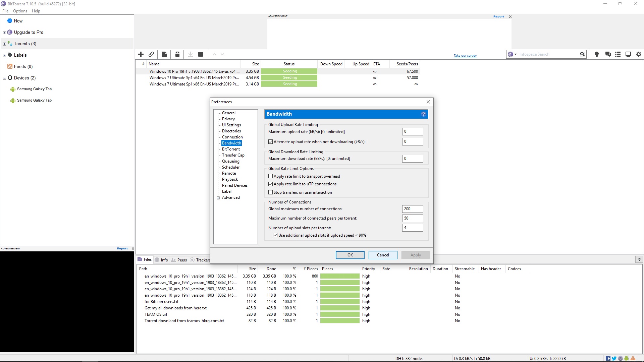Open the Options menu
Image resolution: width=644 pixels, height=362 pixels.
[x=20, y=11]
